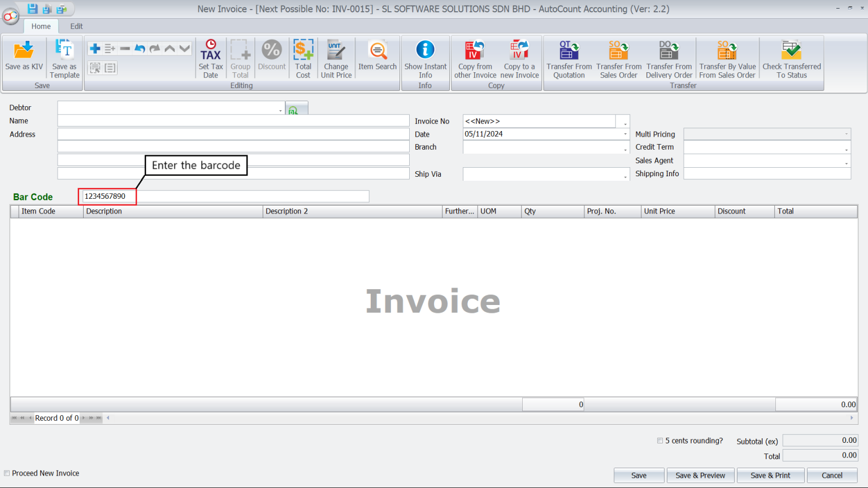Switch to the Edit tab
The height and width of the screenshot is (488, 868).
tap(76, 26)
